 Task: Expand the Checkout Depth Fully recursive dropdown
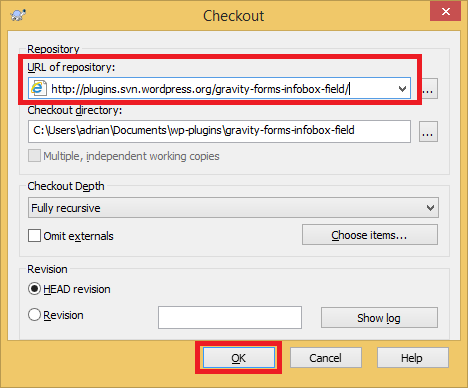pyautogui.click(x=233, y=208)
